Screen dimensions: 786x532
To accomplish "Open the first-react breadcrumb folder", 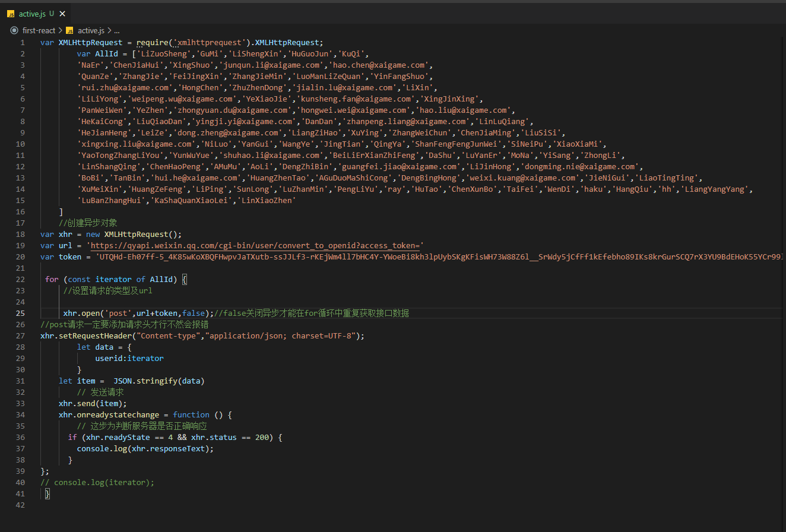I will (x=39, y=30).
